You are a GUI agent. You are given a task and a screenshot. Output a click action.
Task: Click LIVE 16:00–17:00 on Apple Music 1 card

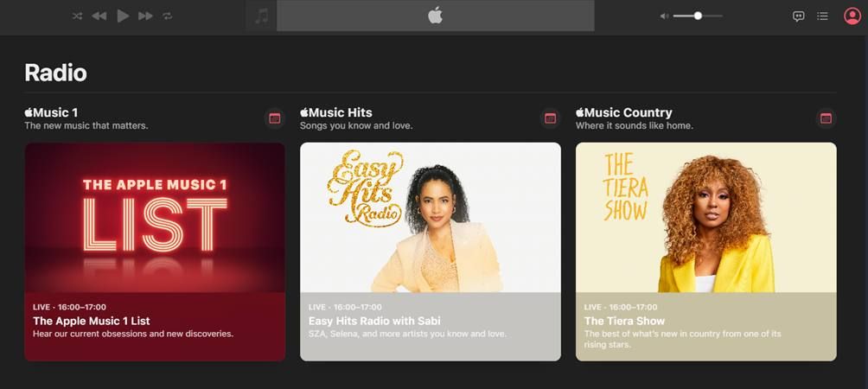69,307
